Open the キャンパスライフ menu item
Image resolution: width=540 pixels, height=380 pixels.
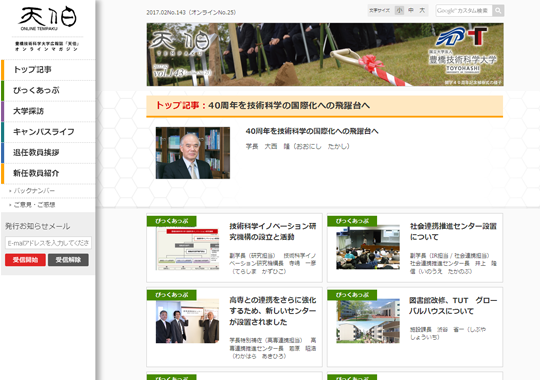pyautogui.click(x=48, y=132)
